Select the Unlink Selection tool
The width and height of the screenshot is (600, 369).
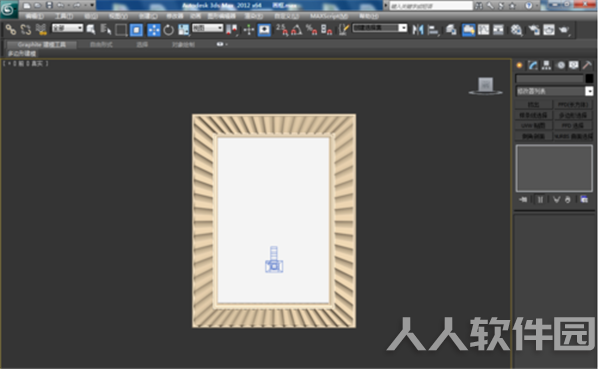pyautogui.click(x=26, y=29)
